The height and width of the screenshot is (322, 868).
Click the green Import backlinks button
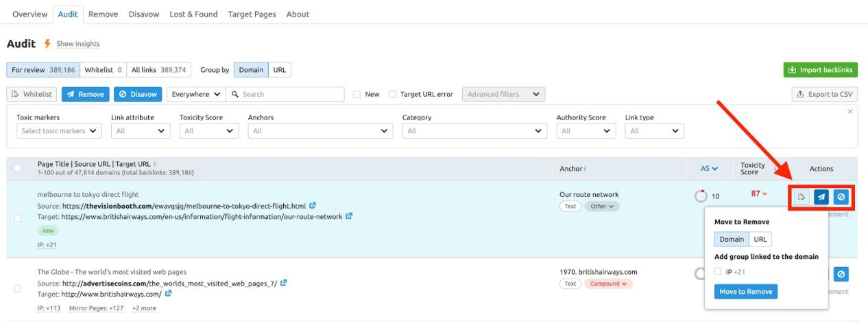pyautogui.click(x=821, y=70)
